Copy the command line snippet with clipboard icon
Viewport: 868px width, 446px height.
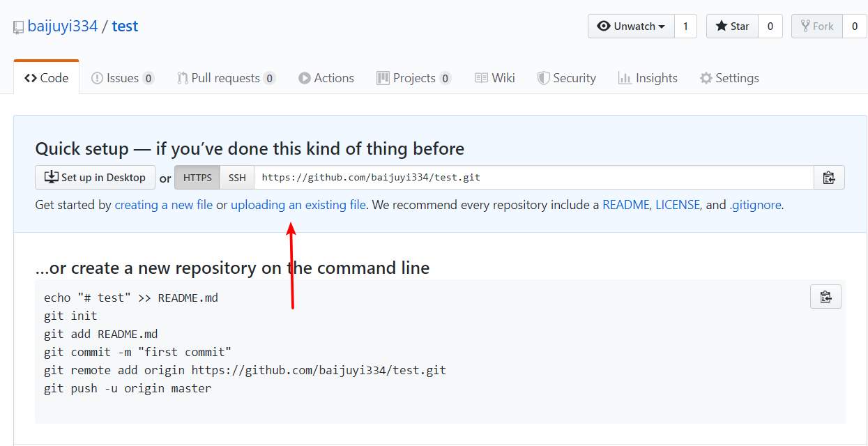click(826, 297)
